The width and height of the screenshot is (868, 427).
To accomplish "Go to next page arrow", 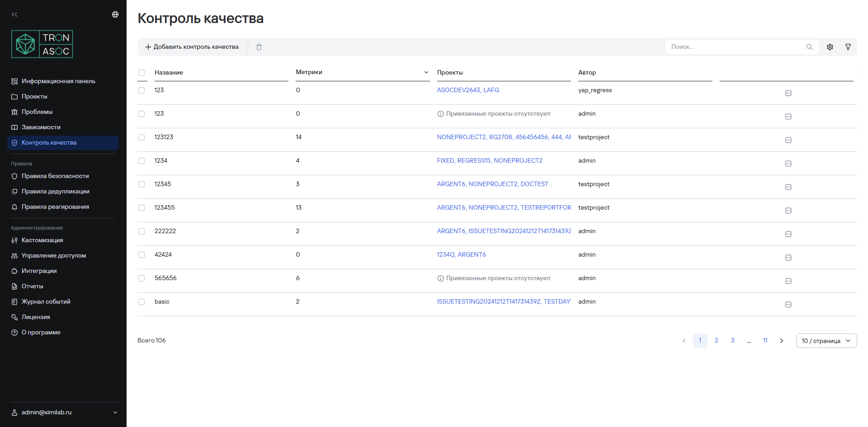I will pos(782,341).
